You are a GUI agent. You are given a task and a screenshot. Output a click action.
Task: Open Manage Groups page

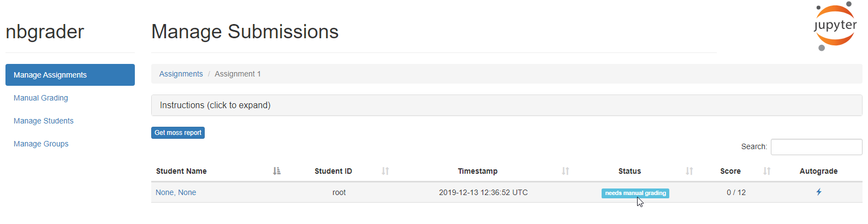(41, 144)
